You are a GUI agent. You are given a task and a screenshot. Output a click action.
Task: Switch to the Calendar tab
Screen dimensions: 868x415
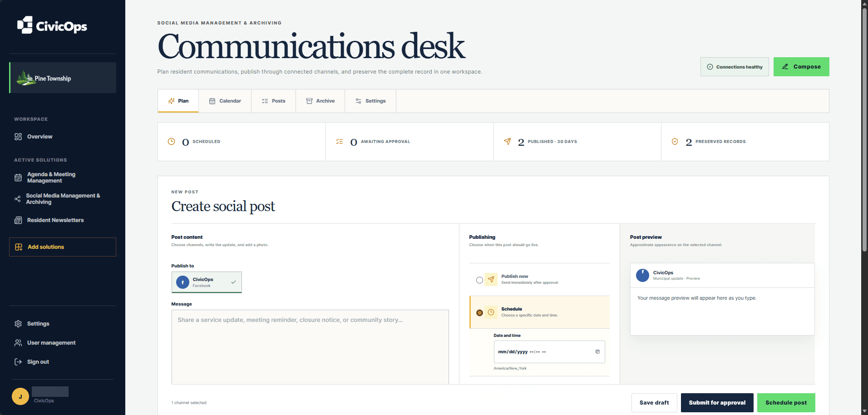[x=225, y=101]
